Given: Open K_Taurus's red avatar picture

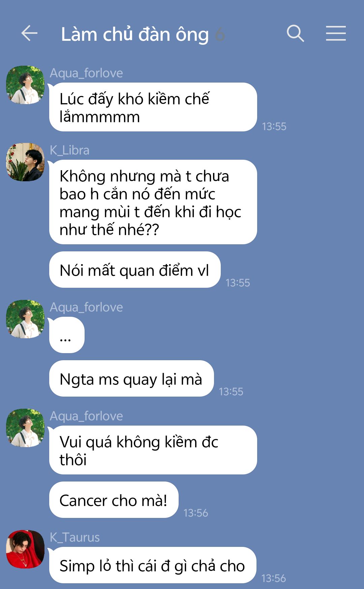Looking at the screenshot, I should tap(25, 549).
